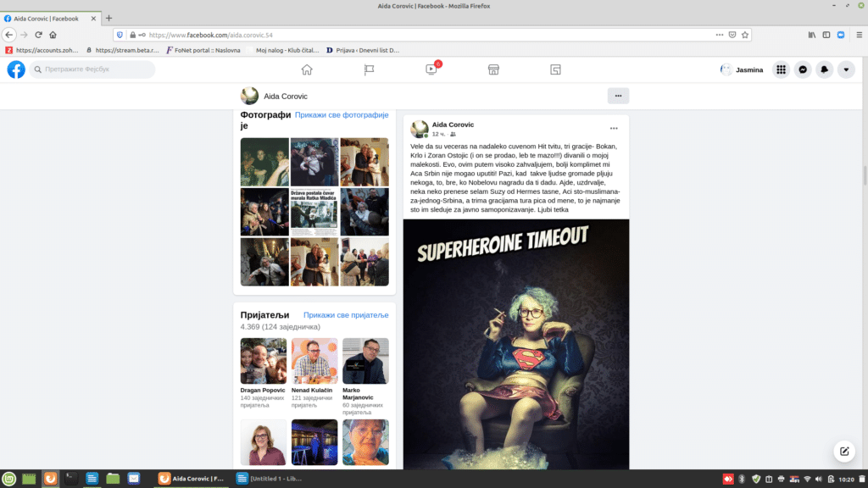Expand the account dropdown arrow
This screenshot has width=868, height=488.
click(846, 69)
